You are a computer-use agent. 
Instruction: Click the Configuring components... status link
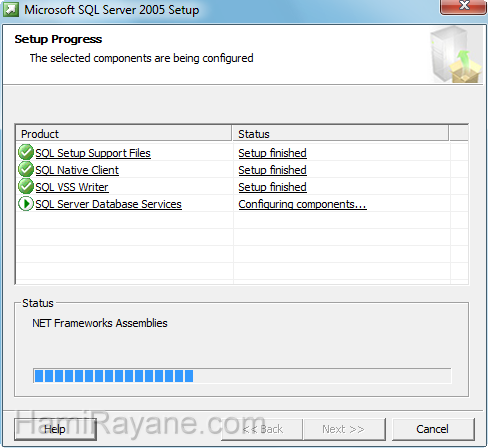[302, 204]
